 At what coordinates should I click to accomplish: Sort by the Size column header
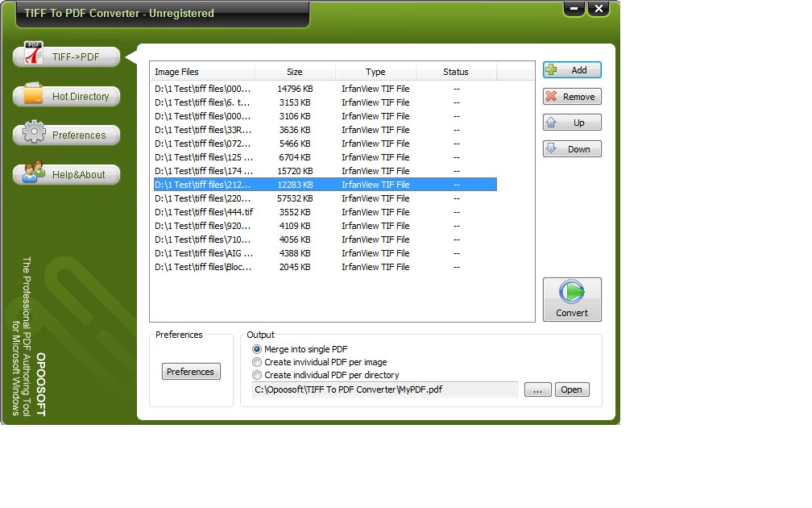coord(295,72)
